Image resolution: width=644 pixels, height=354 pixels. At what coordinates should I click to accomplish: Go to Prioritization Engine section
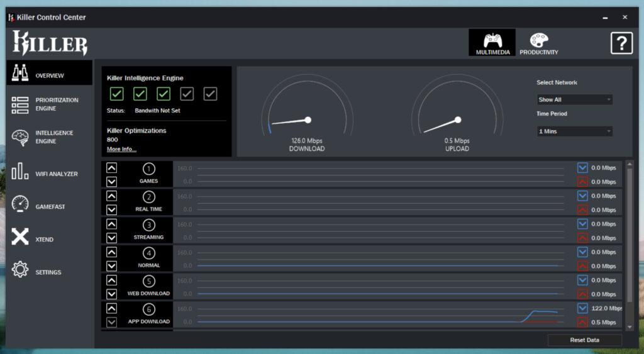pyautogui.click(x=57, y=104)
